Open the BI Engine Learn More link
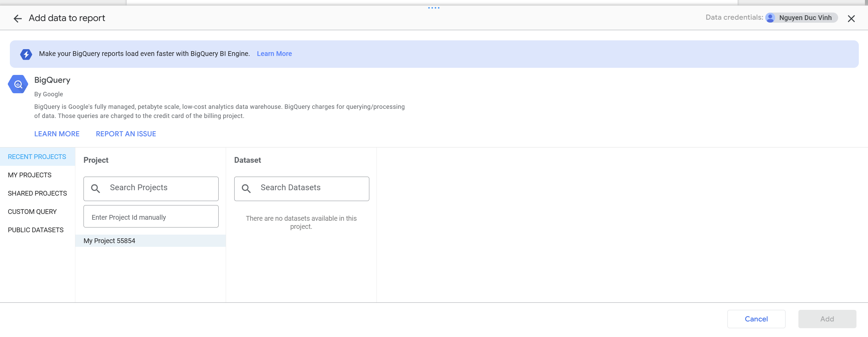 click(274, 54)
